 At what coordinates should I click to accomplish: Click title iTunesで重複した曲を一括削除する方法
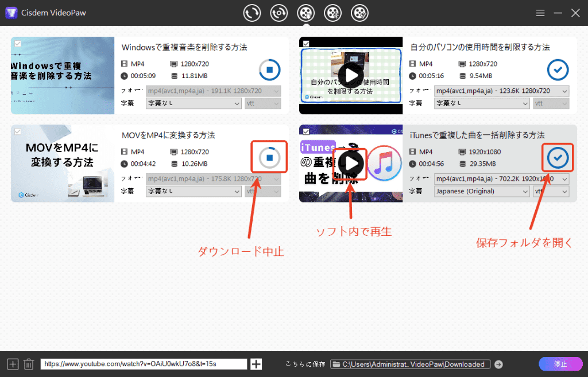[x=477, y=135]
